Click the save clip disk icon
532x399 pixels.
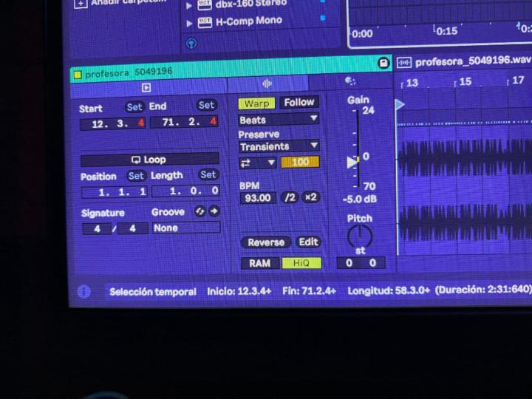(383, 63)
